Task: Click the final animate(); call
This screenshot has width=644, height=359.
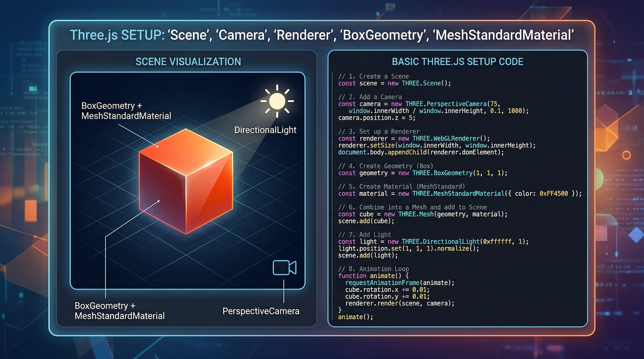Action: (355, 317)
